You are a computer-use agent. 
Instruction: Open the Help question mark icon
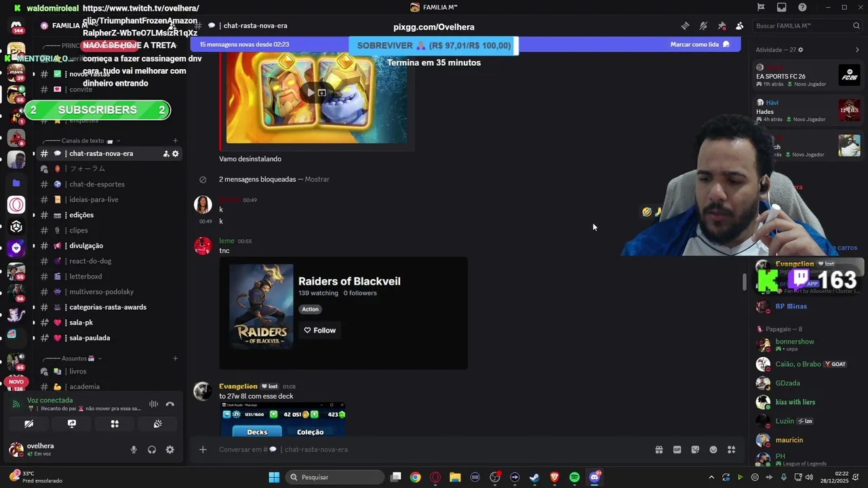[802, 7]
